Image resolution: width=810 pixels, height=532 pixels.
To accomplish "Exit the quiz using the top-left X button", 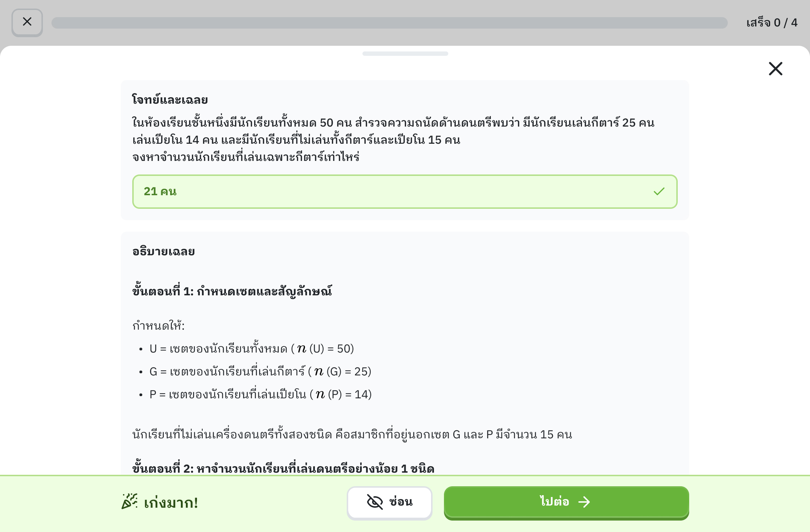I will pos(27,22).
